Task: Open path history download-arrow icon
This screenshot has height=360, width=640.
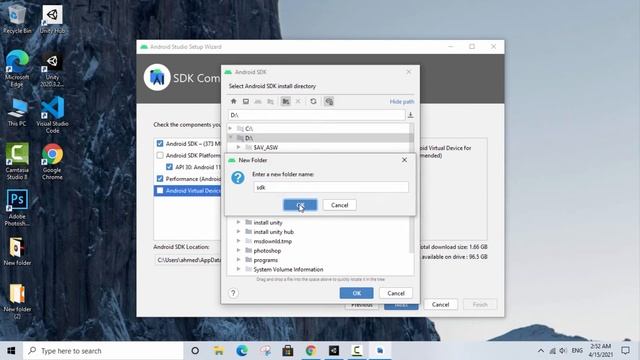Action: (x=411, y=115)
